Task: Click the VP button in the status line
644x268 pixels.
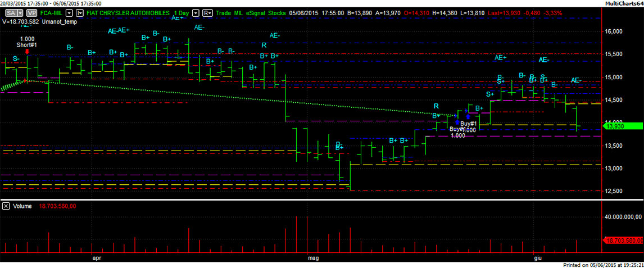Action: pyautogui.click(x=31, y=12)
